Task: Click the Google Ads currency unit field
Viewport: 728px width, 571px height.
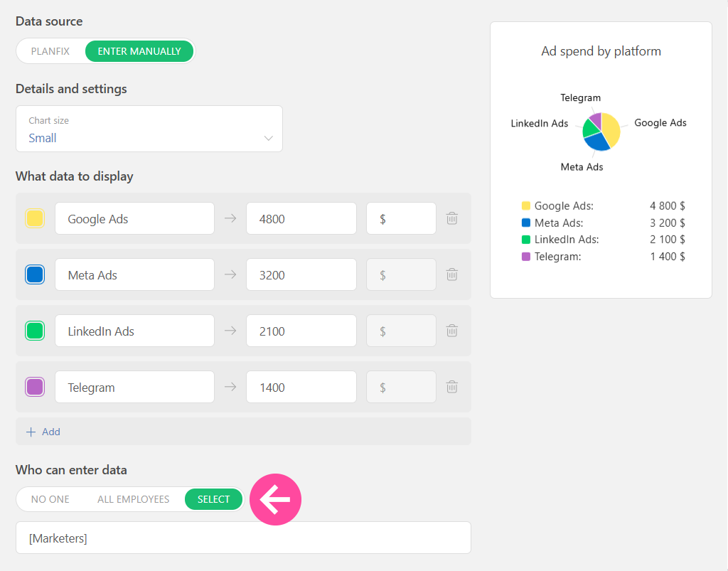Action: point(401,218)
